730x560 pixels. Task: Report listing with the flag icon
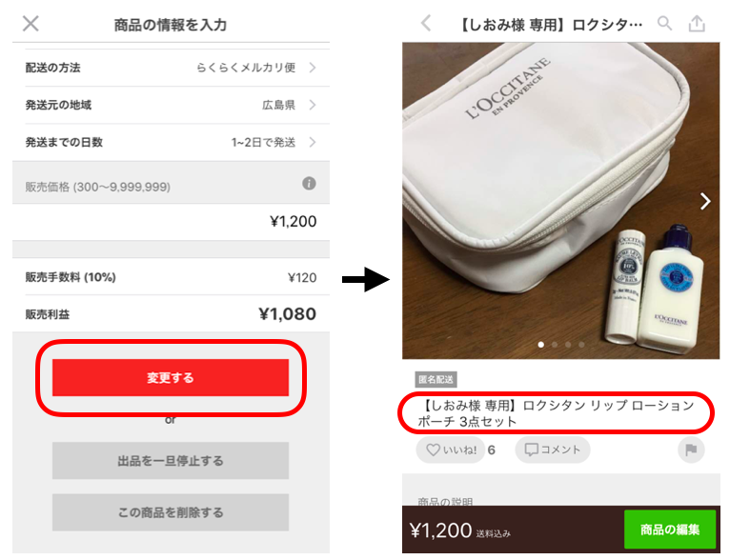click(x=691, y=450)
